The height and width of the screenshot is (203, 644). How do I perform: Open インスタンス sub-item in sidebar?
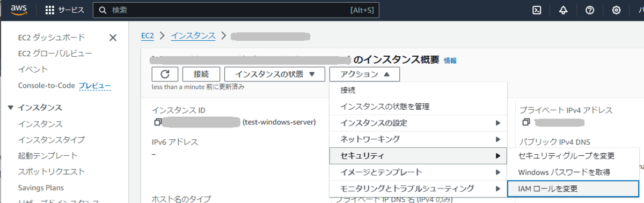tap(40, 124)
